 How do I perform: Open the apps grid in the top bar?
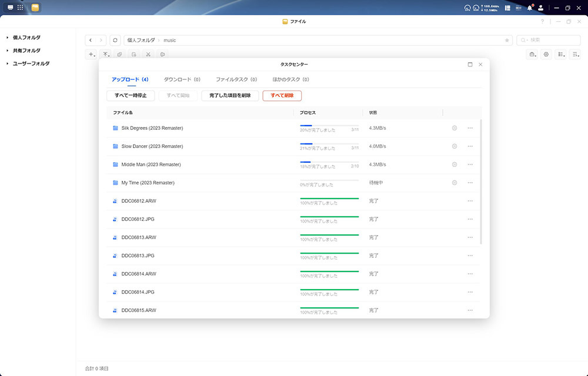tap(20, 8)
